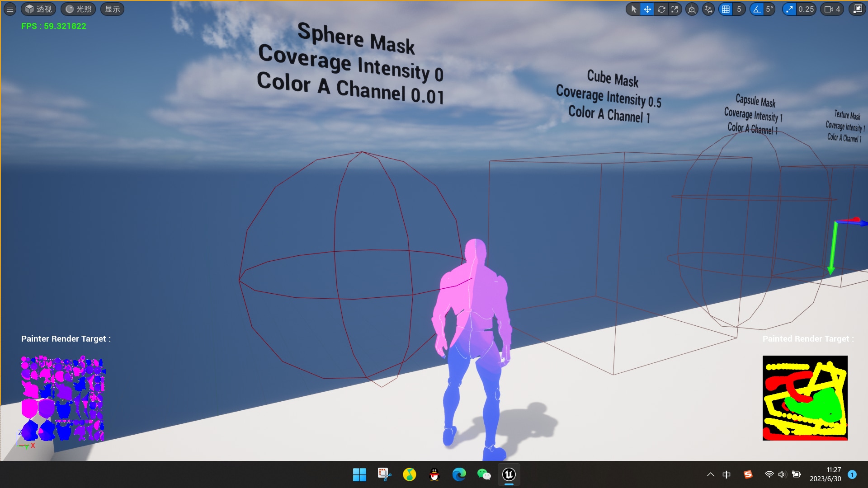This screenshot has height=488, width=868.
Task: Toggle grid snapping on or off
Action: pyautogui.click(x=726, y=9)
